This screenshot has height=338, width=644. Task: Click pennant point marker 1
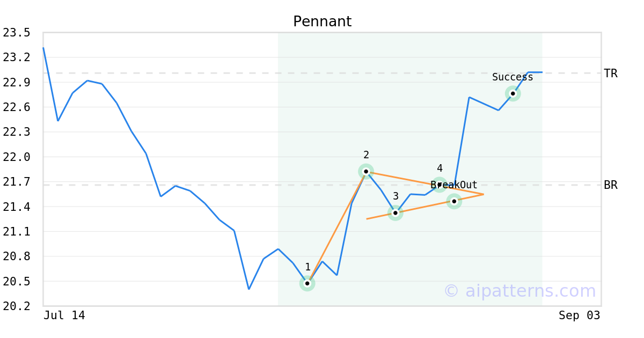tap(307, 283)
